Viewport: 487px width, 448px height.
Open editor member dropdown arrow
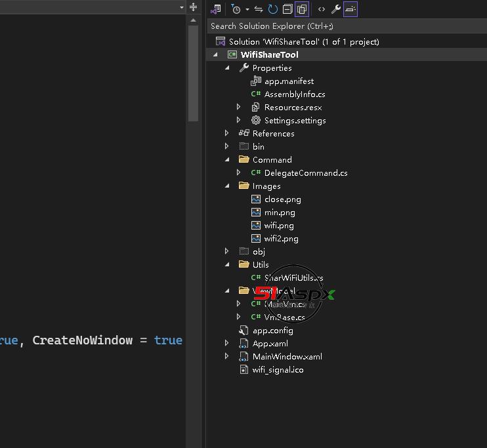pos(182,7)
